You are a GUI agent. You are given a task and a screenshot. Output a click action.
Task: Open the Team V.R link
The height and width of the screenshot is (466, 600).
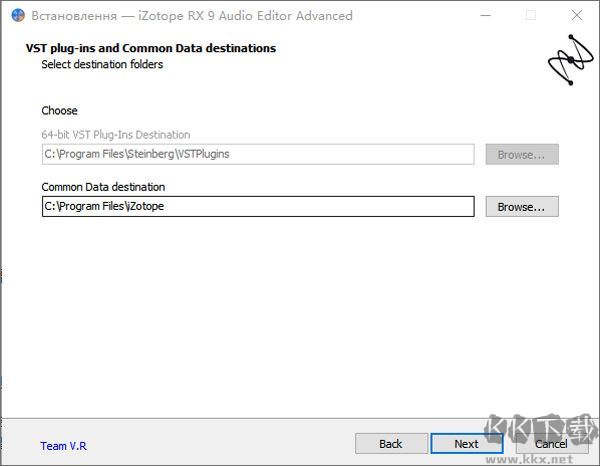point(64,446)
